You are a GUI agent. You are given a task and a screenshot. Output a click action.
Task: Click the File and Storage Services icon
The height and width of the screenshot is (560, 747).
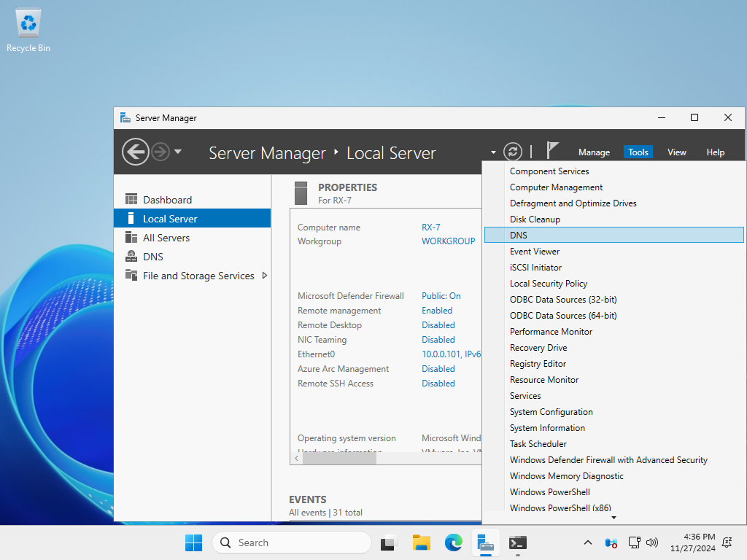coord(131,275)
